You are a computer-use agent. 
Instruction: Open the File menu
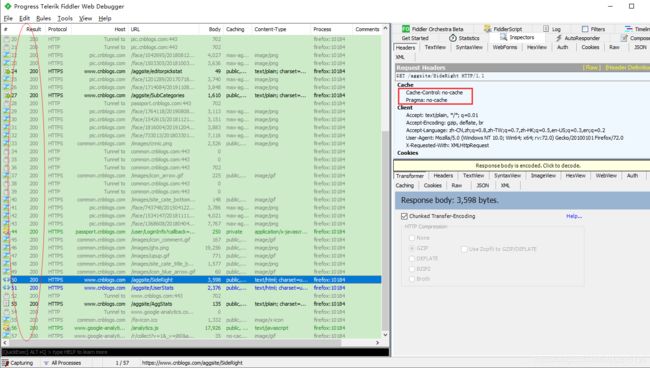click(8, 18)
